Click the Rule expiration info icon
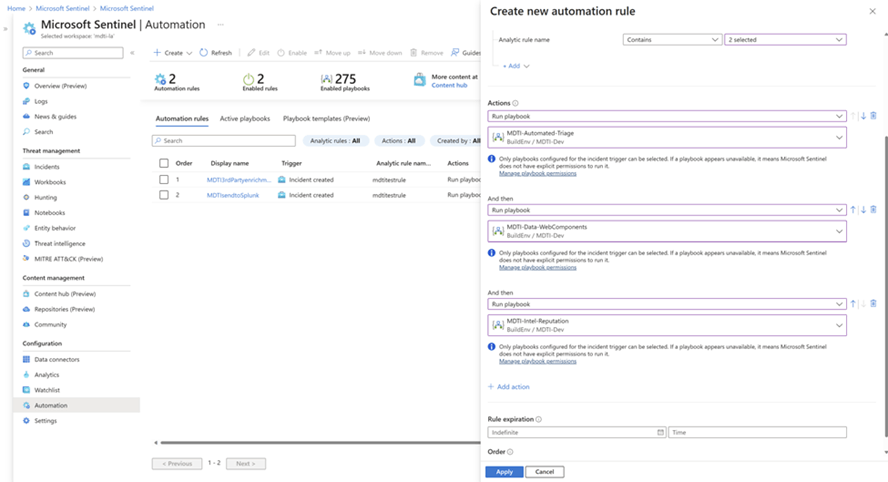The height and width of the screenshot is (482, 888). pos(539,420)
